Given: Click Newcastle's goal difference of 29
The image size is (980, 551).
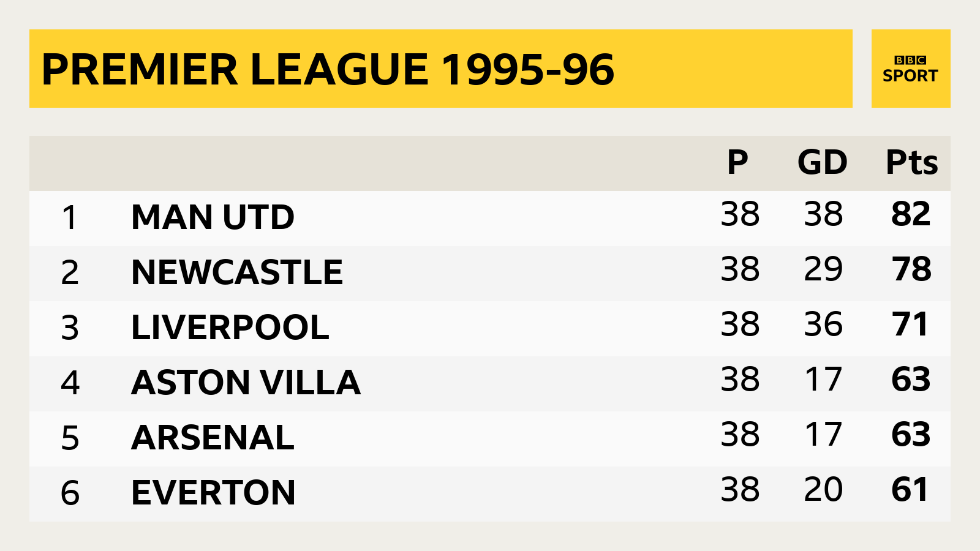Looking at the screenshot, I should coord(823,269).
